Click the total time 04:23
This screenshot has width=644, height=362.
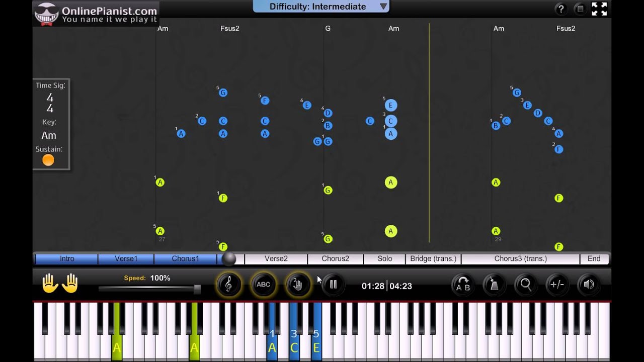click(400, 286)
